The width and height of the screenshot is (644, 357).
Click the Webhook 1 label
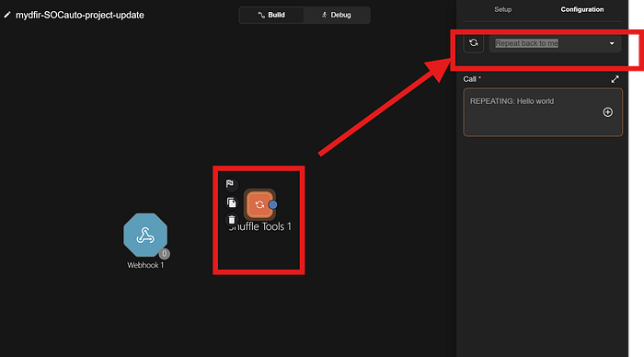pyautogui.click(x=145, y=265)
